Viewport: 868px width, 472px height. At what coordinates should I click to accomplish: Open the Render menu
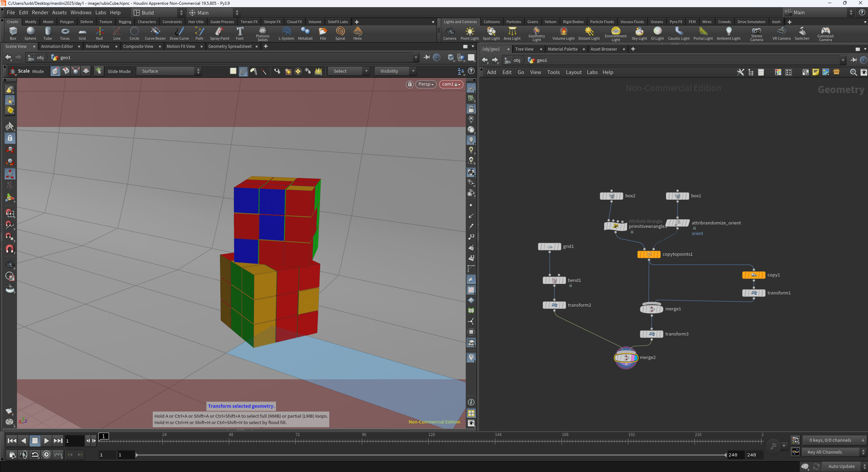(x=40, y=13)
